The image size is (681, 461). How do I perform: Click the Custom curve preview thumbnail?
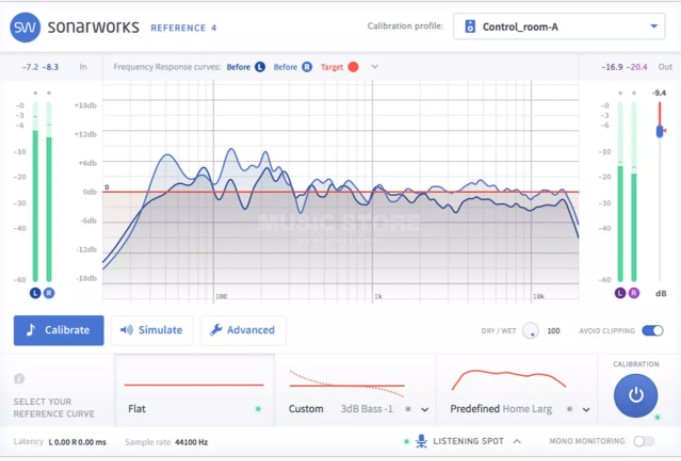coord(347,384)
